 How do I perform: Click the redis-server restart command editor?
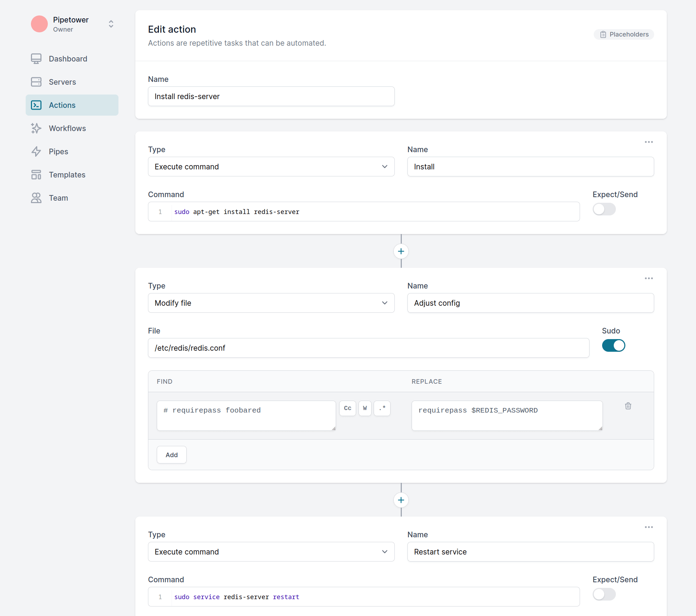(x=364, y=597)
